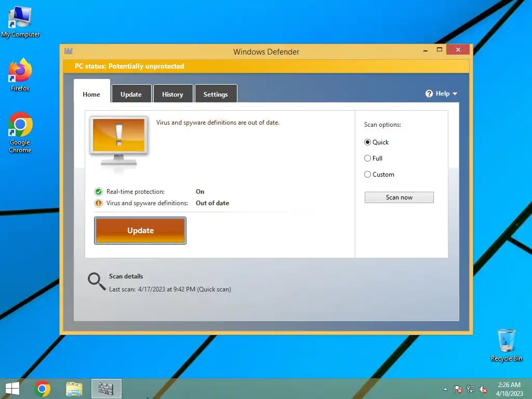Image resolution: width=532 pixels, height=399 pixels.
Task: Click the green real-time protection check icon
Action: click(98, 192)
